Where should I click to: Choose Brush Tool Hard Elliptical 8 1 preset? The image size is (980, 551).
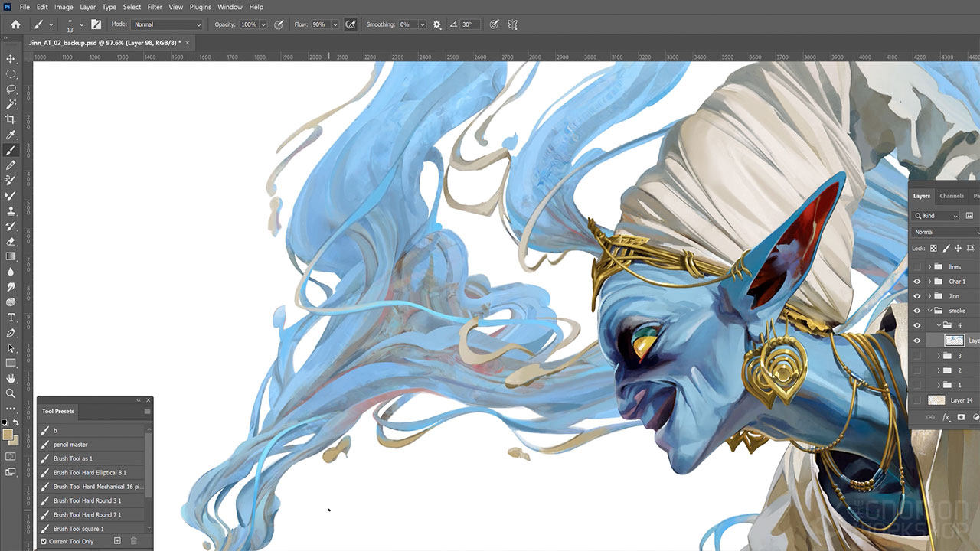pos(92,473)
